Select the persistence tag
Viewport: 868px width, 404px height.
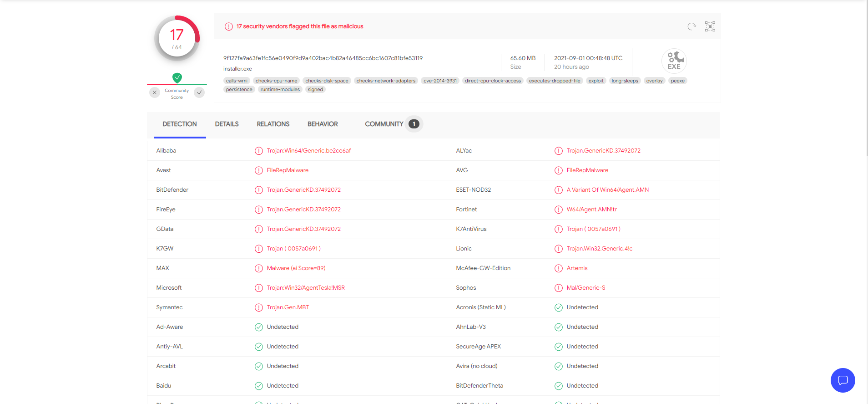tap(239, 89)
